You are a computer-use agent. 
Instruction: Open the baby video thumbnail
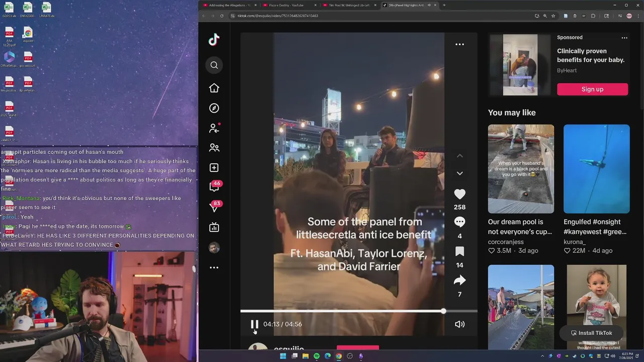tap(597, 307)
